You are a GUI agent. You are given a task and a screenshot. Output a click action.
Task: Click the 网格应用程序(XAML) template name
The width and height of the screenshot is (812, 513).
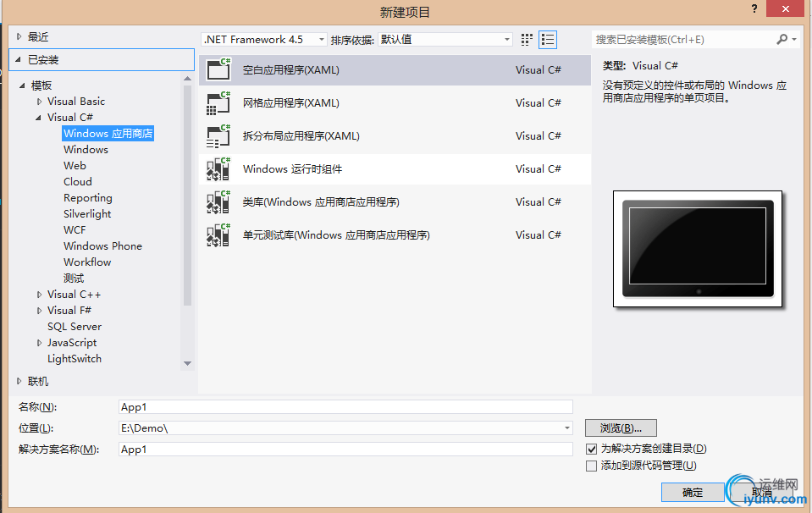coord(291,103)
